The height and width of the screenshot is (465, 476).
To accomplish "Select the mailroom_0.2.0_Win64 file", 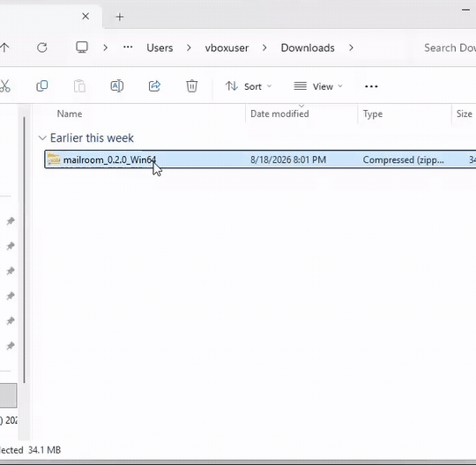I will pos(260,159).
